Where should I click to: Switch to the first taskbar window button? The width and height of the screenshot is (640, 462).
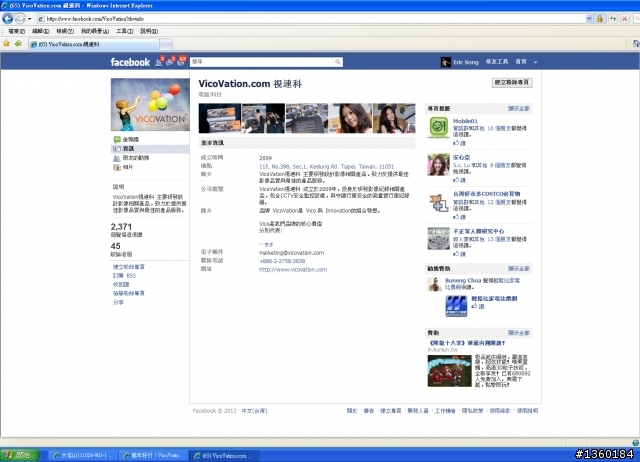click(83, 455)
